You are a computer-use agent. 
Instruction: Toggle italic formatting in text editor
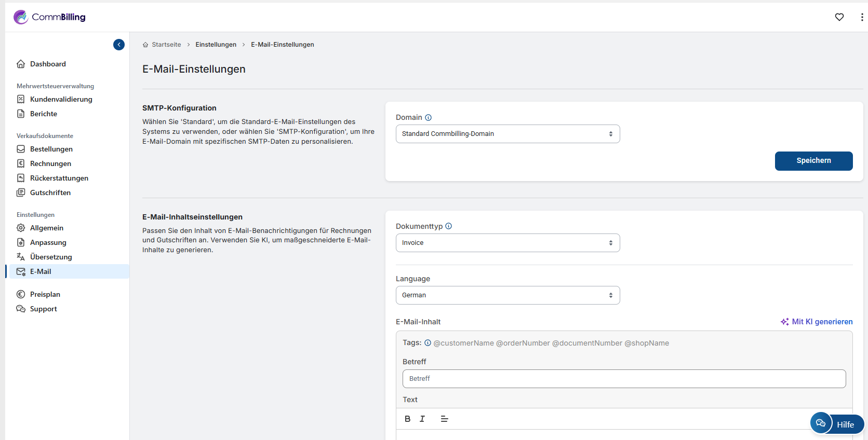[422, 419]
